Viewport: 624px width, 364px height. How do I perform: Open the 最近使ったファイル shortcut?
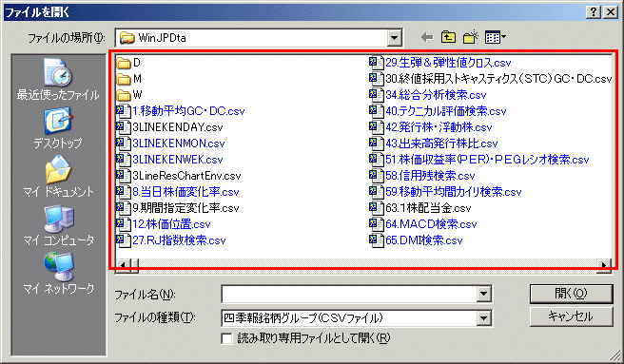58,79
